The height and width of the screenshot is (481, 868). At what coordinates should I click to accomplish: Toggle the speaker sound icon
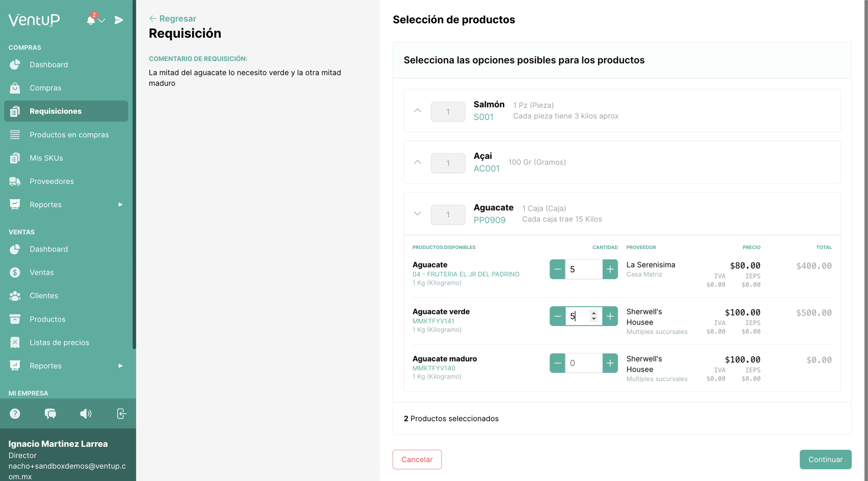click(86, 413)
